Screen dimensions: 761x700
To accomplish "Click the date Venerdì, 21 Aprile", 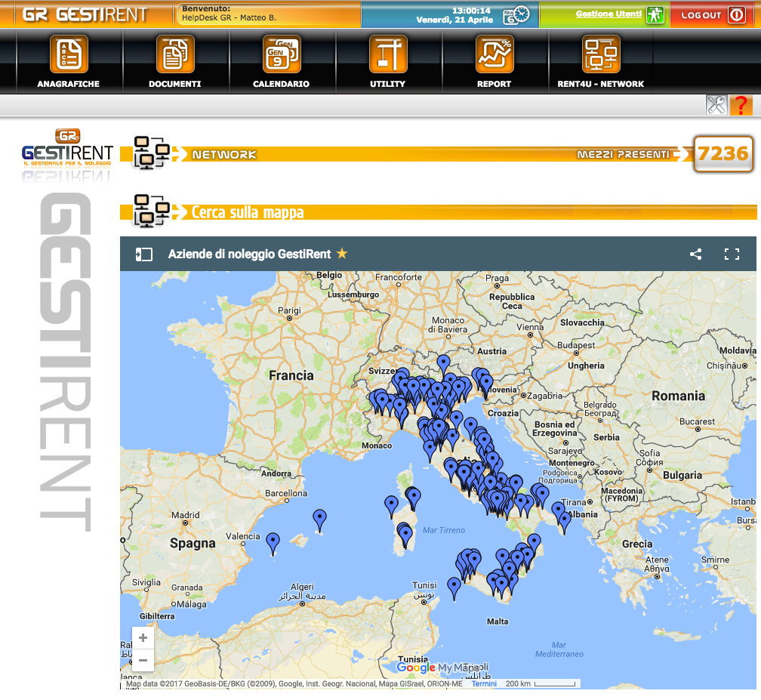I will click(x=454, y=20).
